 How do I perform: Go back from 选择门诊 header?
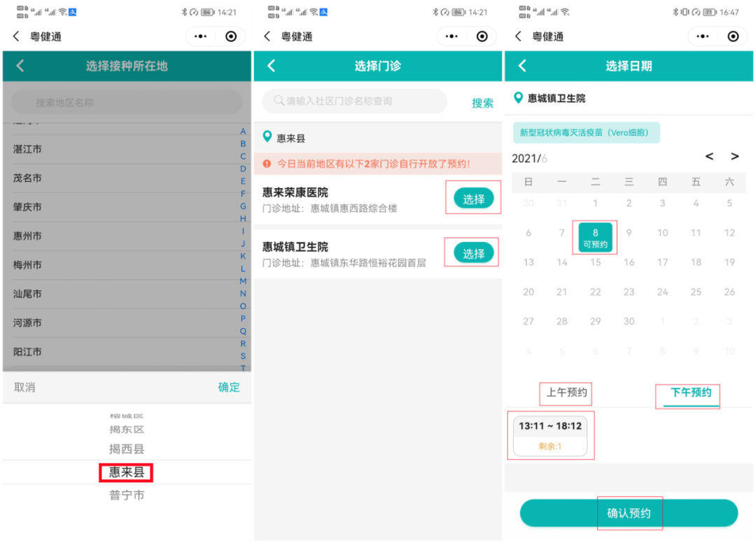coord(272,66)
